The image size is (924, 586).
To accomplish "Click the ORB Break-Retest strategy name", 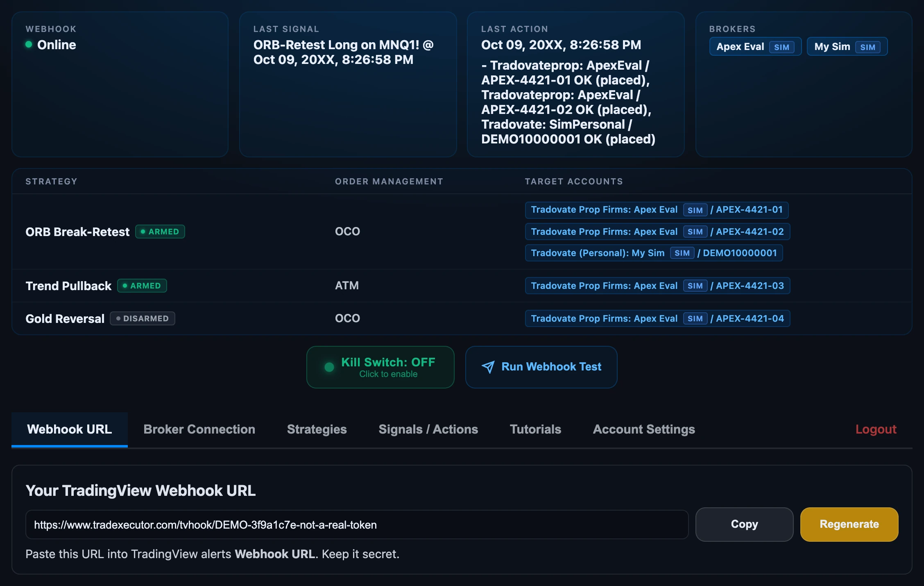I will coord(77,232).
